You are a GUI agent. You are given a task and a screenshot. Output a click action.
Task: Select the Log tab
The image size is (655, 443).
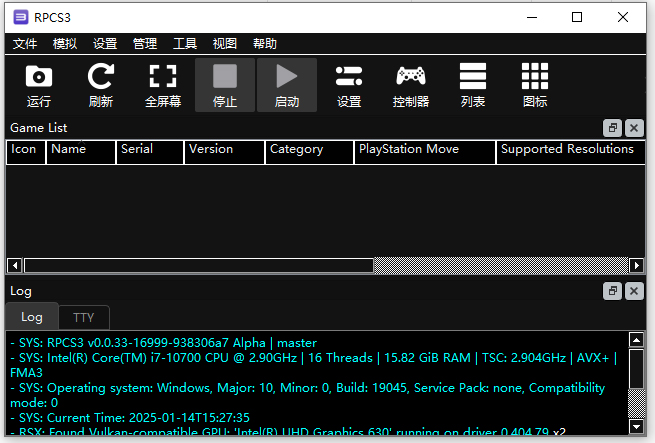[32, 317]
